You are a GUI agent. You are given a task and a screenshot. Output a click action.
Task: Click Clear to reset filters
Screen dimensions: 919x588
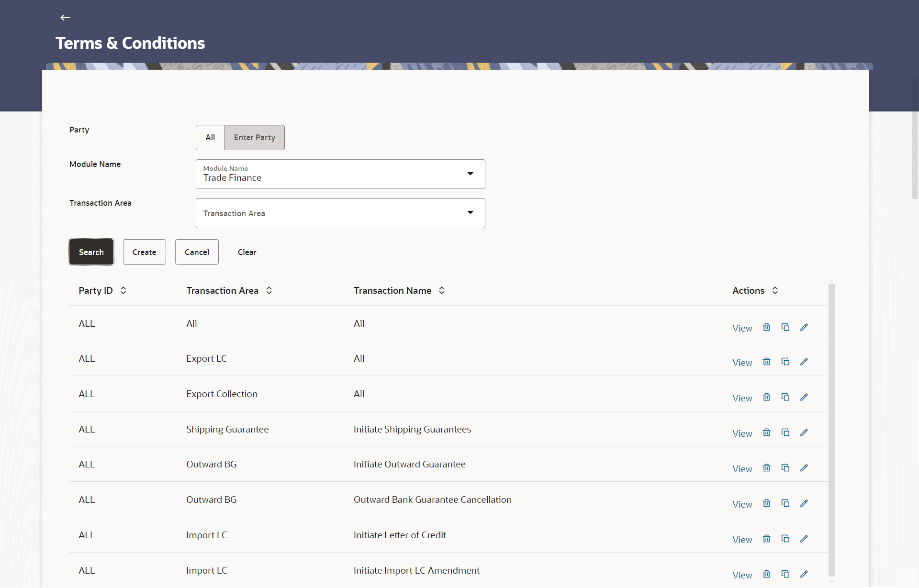[247, 252]
